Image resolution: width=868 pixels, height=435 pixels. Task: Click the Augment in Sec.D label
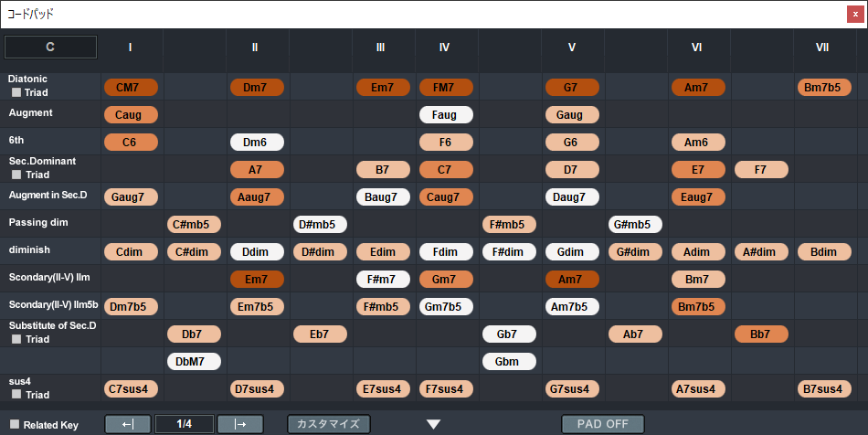[48, 195]
